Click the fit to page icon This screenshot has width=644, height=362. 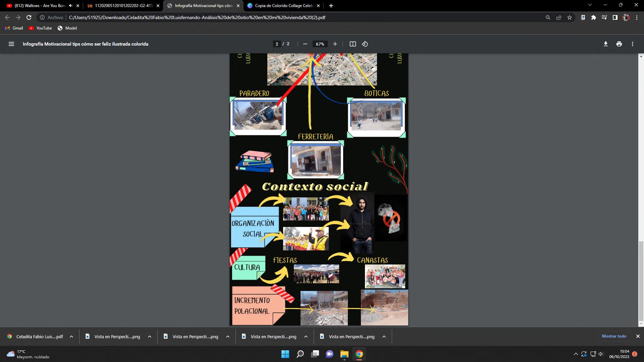pos(353,44)
